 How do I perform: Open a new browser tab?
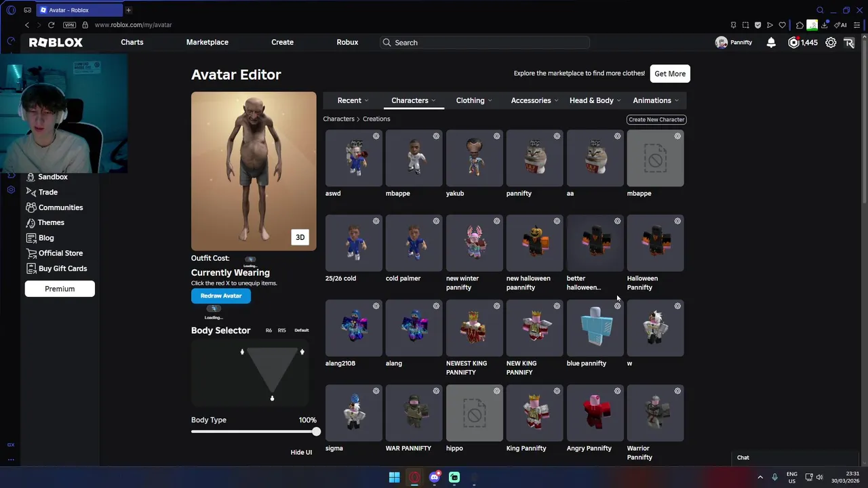click(x=128, y=10)
